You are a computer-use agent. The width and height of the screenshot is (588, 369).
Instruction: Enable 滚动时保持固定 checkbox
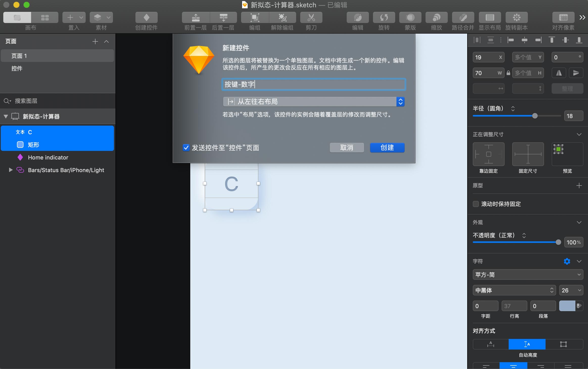(476, 204)
